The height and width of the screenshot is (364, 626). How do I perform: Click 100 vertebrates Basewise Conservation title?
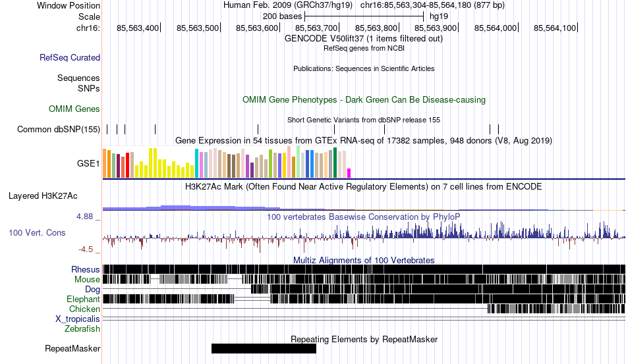pos(364,217)
